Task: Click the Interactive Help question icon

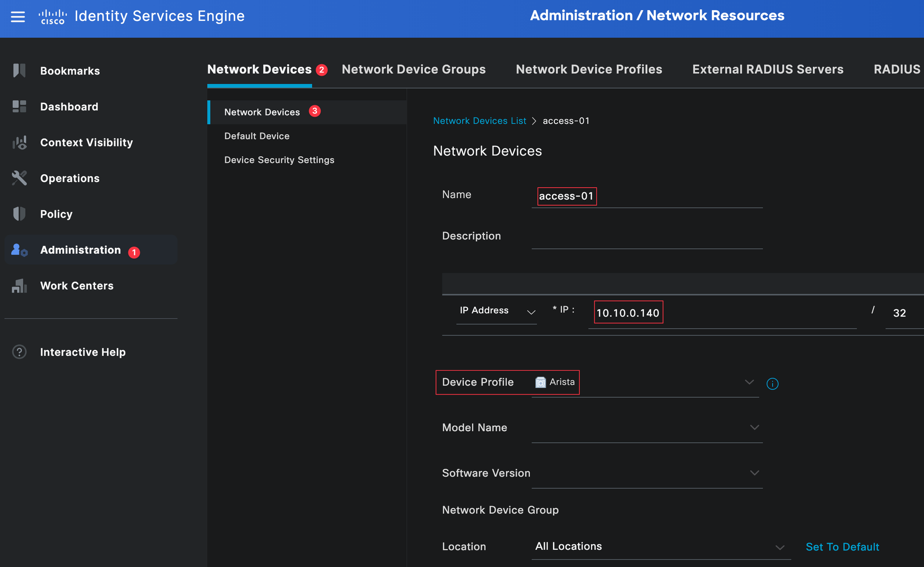Action: 19,352
